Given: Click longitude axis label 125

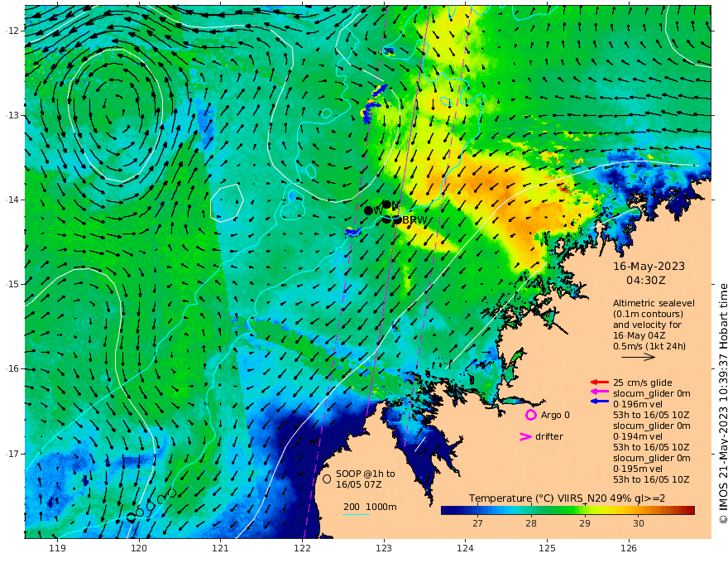Looking at the screenshot, I should pos(548,548).
